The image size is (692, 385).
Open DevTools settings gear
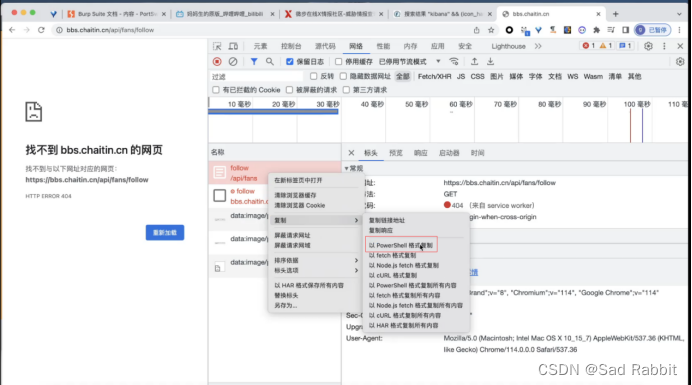coord(648,46)
